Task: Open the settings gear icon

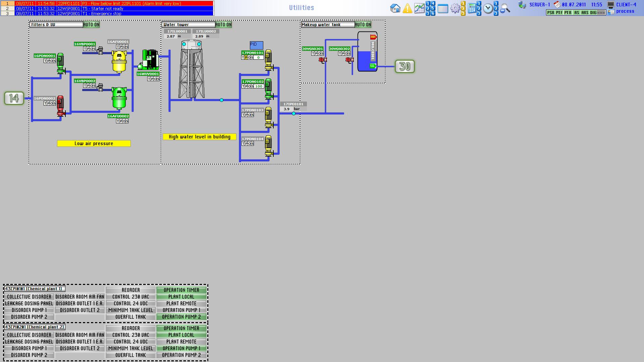Action: point(455,8)
